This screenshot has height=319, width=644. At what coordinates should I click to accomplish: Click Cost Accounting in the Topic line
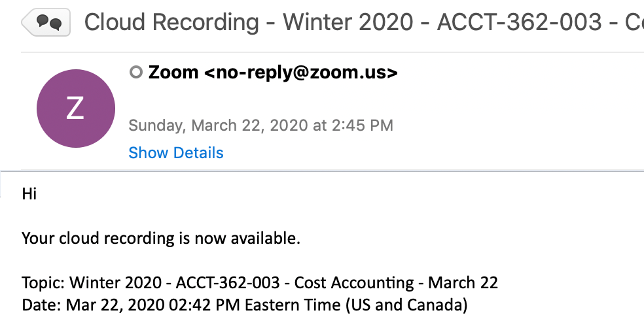click(x=354, y=283)
